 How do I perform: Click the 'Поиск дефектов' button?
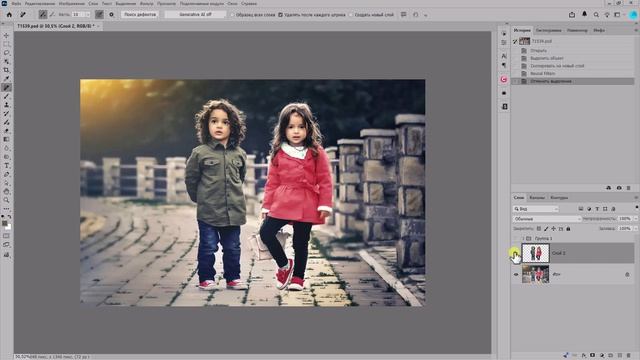(140, 15)
